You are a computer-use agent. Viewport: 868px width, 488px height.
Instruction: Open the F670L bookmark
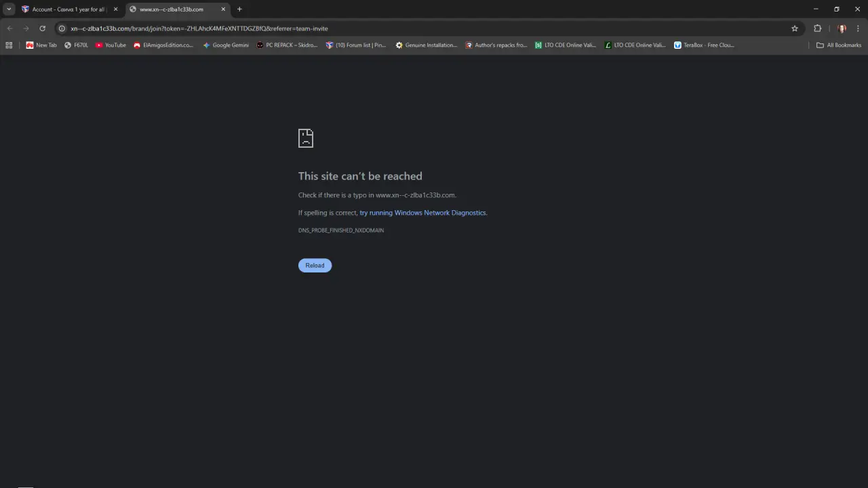pyautogui.click(x=77, y=45)
